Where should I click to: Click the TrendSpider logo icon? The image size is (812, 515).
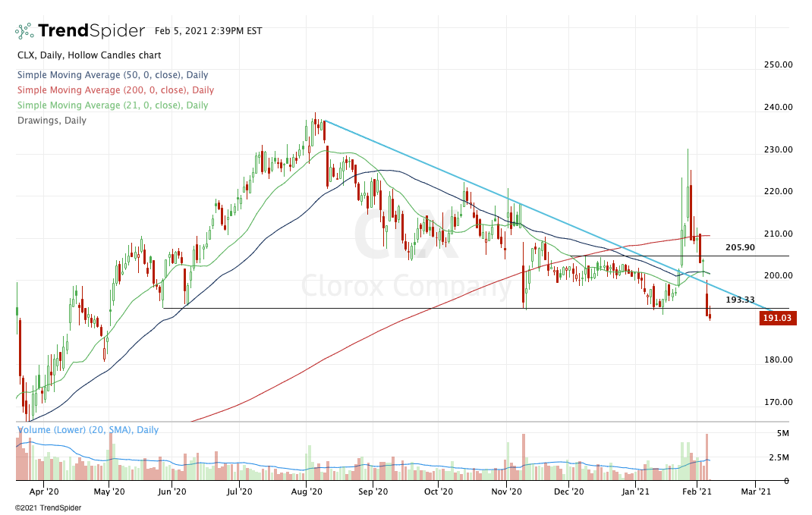coord(24,31)
